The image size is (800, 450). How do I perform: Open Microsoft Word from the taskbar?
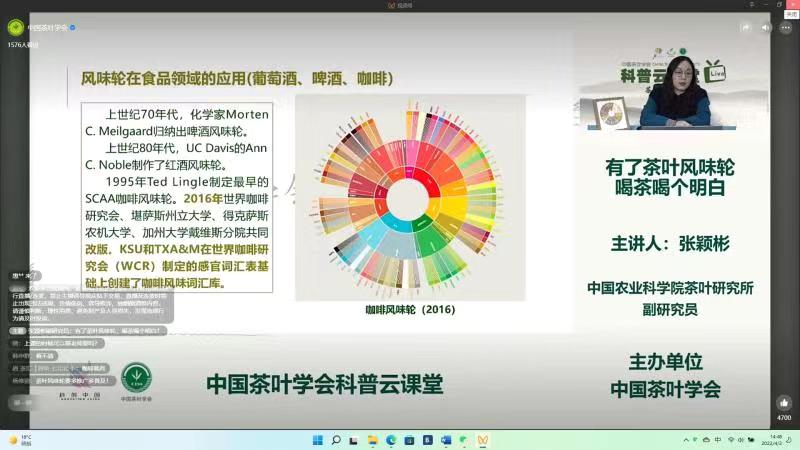(x=445, y=439)
